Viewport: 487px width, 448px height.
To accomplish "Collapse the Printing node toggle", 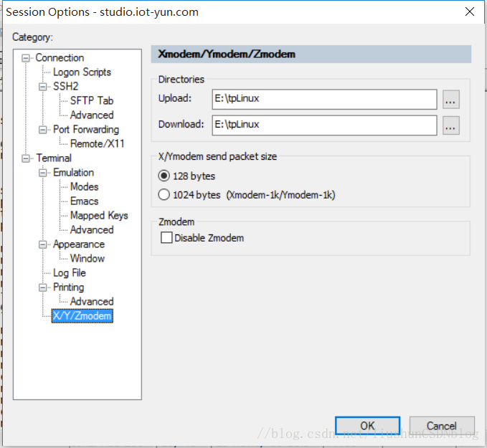I will [x=43, y=287].
